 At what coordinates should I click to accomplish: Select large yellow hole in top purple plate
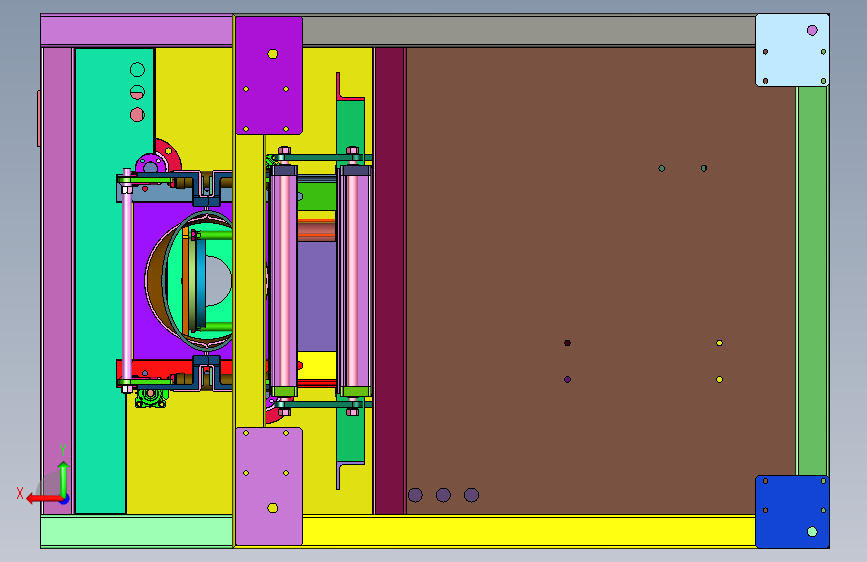(x=273, y=54)
